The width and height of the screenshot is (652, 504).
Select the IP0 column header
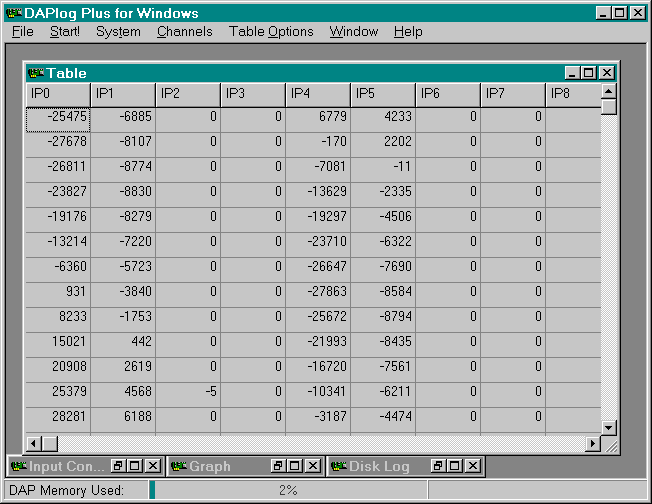tap(58, 94)
